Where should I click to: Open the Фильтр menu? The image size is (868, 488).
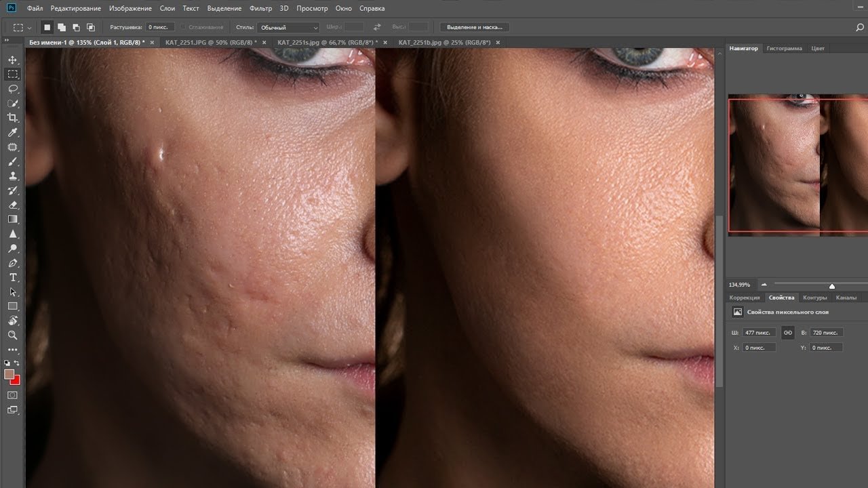pos(260,9)
